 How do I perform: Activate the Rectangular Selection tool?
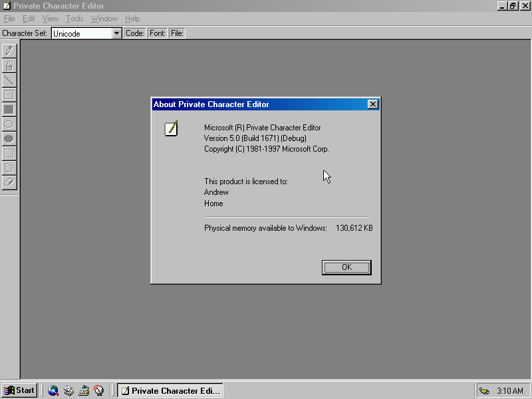coord(9,153)
